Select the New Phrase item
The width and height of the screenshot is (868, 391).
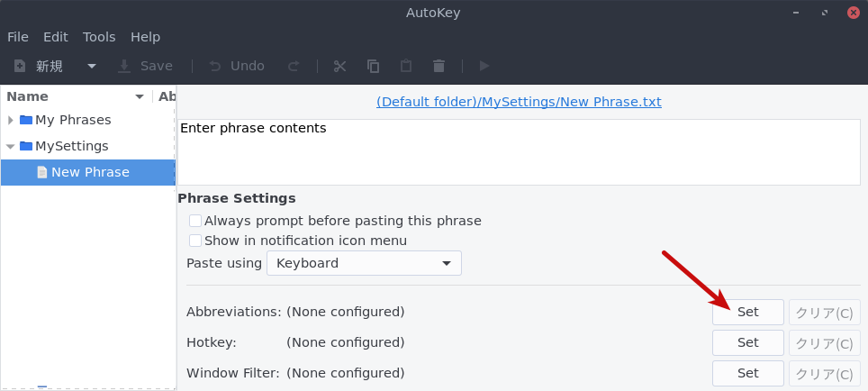88,172
